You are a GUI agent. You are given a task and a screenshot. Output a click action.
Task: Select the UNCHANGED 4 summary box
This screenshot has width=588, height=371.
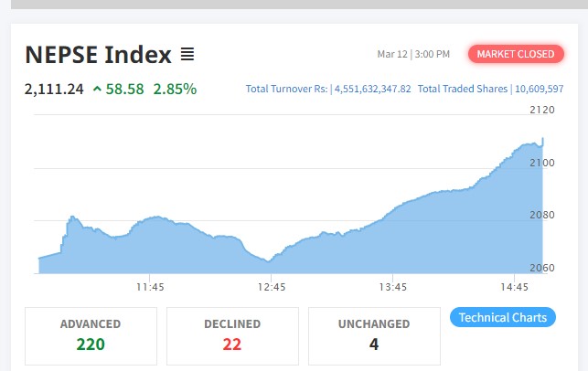pyautogui.click(x=374, y=335)
